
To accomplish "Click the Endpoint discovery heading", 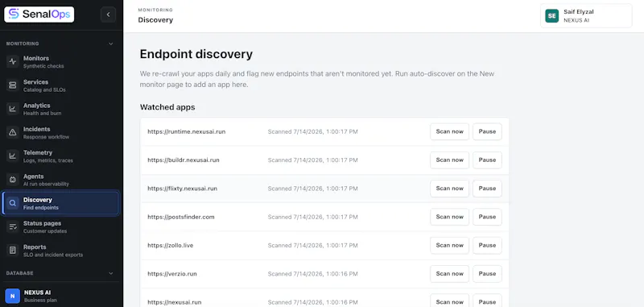I will (196, 54).
